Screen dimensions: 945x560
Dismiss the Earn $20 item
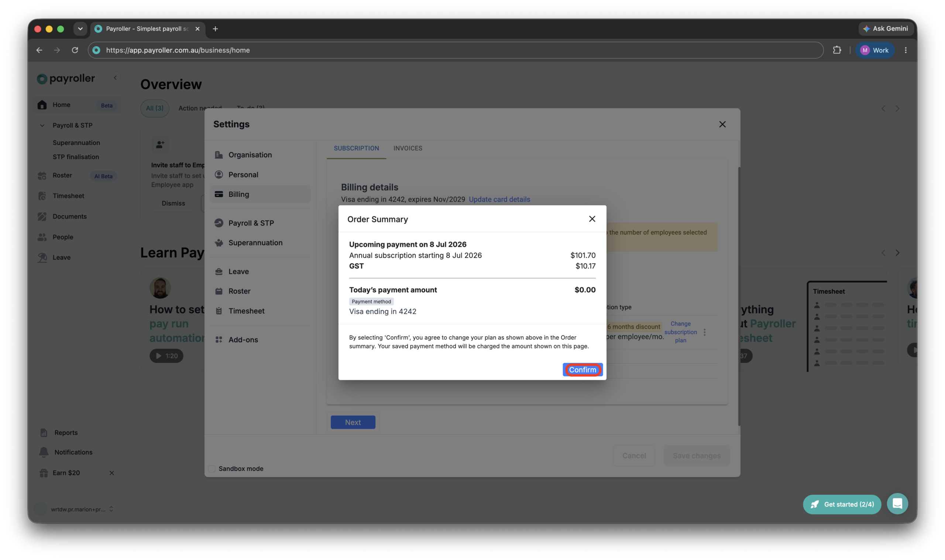click(111, 473)
